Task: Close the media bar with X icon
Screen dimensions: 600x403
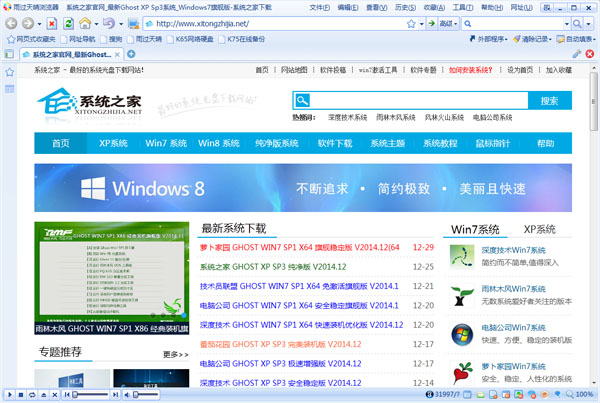Action: coord(55,395)
